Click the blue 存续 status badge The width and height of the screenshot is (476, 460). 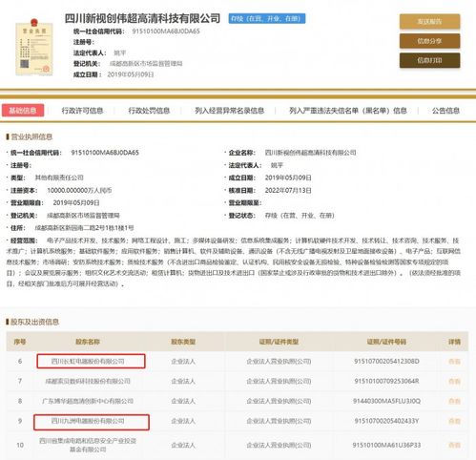pos(267,18)
